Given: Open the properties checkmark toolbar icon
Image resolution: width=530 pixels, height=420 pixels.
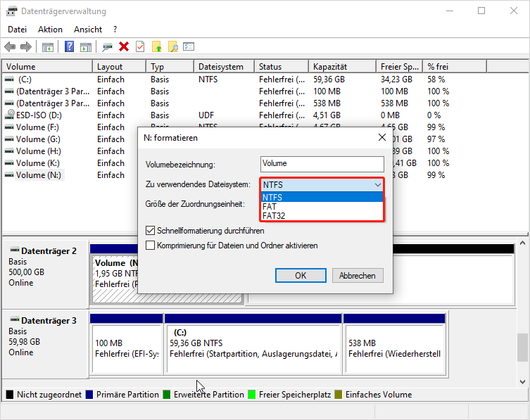Looking at the screenshot, I should point(140,46).
